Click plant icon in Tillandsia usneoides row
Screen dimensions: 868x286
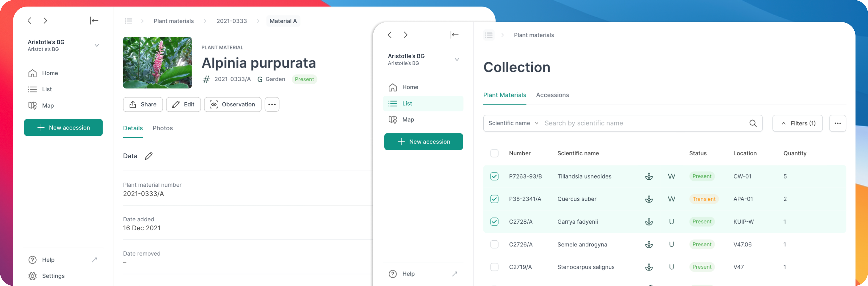point(649,176)
